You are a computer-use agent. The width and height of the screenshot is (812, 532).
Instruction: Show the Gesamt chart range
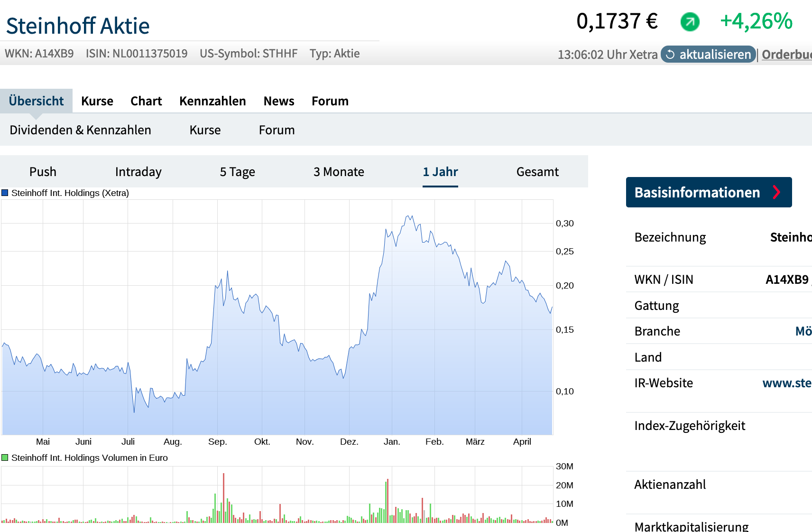[537, 172]
